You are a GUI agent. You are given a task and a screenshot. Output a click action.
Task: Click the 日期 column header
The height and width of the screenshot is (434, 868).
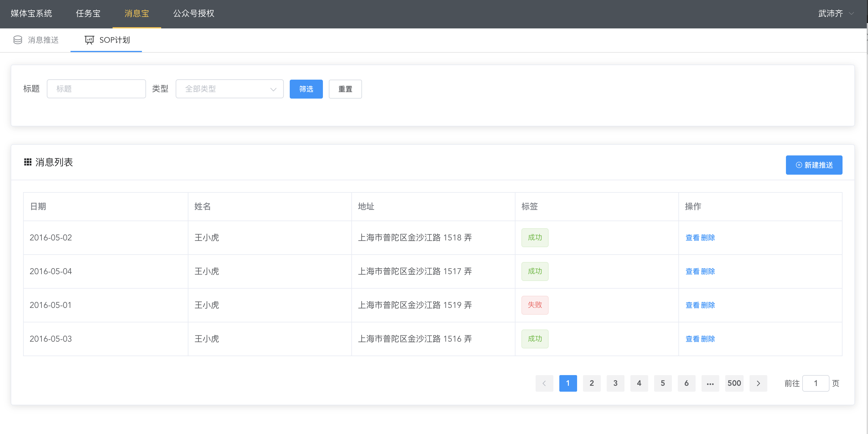pos(38,206)
